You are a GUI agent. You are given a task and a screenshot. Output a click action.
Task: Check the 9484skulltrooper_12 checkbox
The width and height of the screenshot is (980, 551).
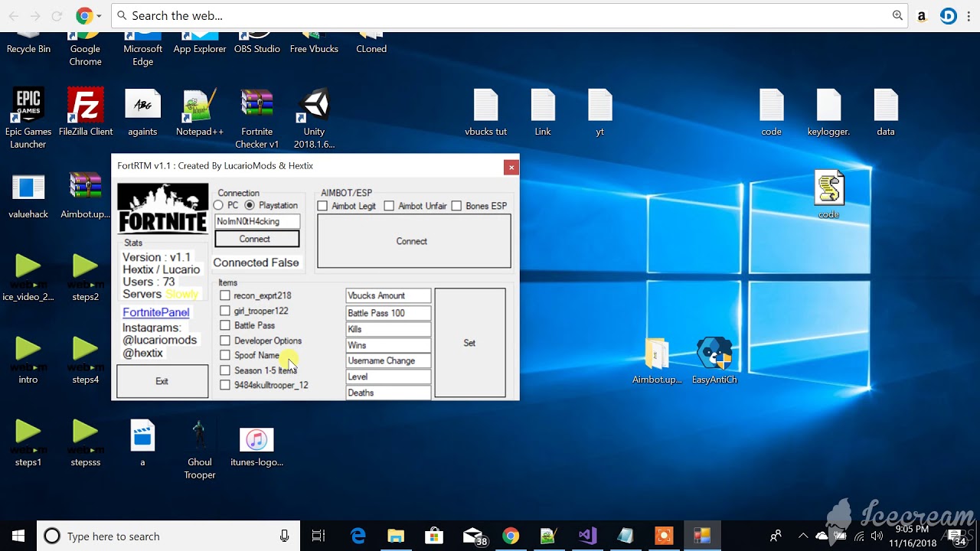[x=225, y=385]
